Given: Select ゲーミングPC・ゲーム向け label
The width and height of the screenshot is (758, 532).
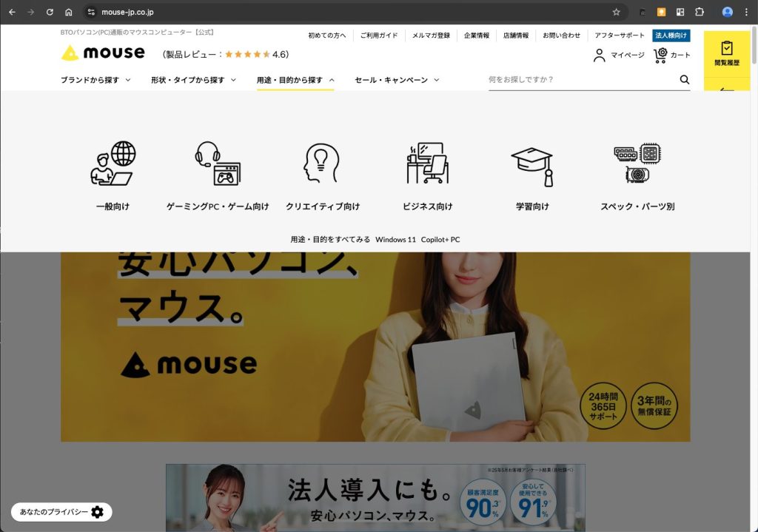Looking at the screenshot, I should point(218,207).
